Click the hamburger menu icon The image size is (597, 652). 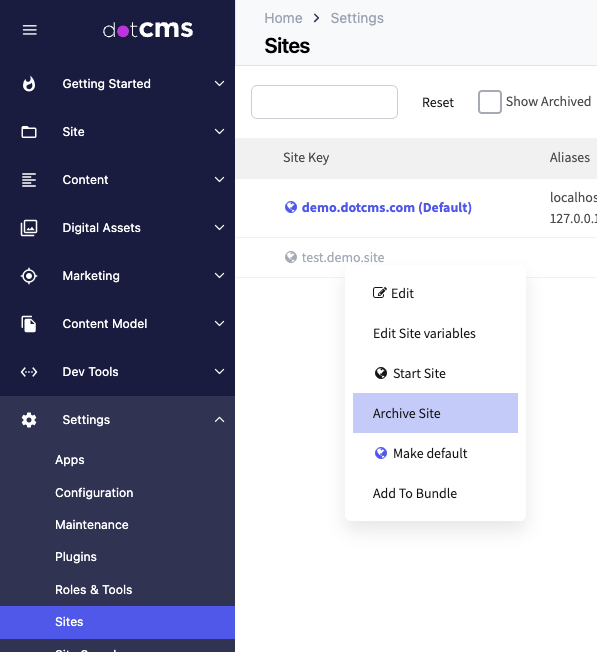[30, 30]
